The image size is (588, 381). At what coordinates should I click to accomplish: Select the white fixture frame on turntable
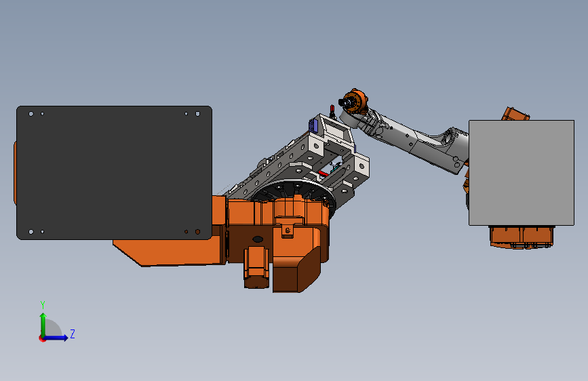click(300, 161)
